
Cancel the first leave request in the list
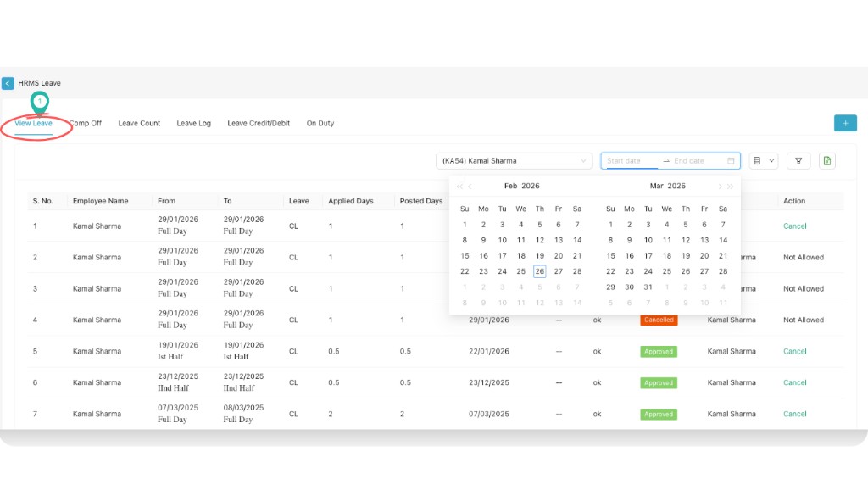(x=794, y=226)
